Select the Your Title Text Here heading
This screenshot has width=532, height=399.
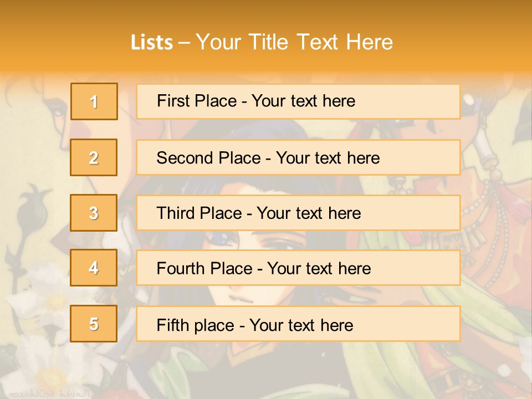click(294, 42)
